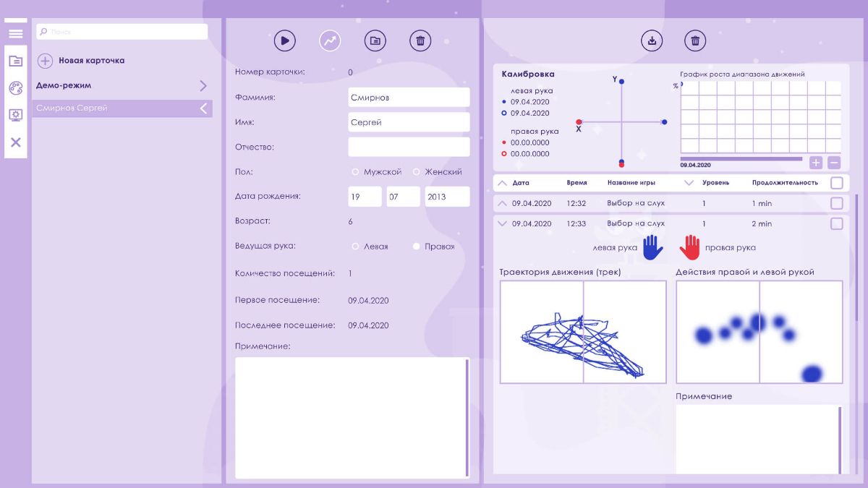Screen dimensions: 868x488
Task: Select the Женский gender radio button
Action: pos(417,172)
